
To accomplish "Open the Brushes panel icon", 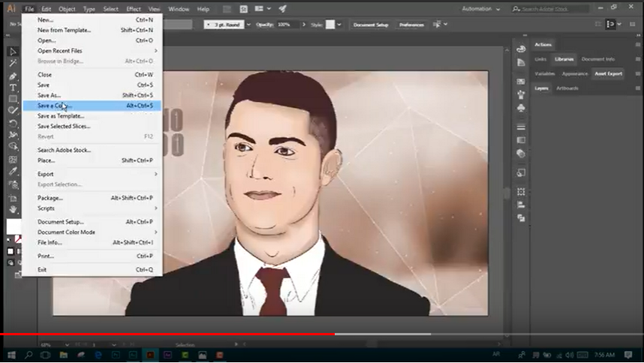I will pyautogui.click(x=521, y=94).
